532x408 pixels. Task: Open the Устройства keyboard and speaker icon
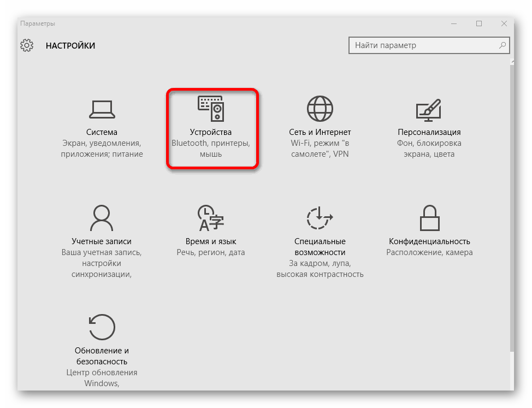[211, 109]
